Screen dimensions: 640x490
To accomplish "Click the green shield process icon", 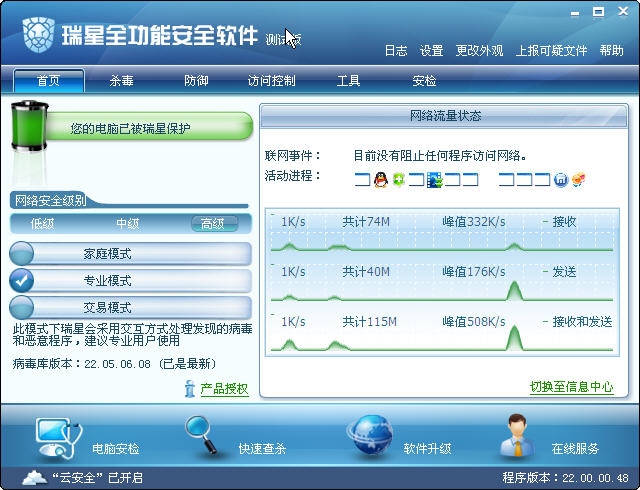I will (399, 180).
